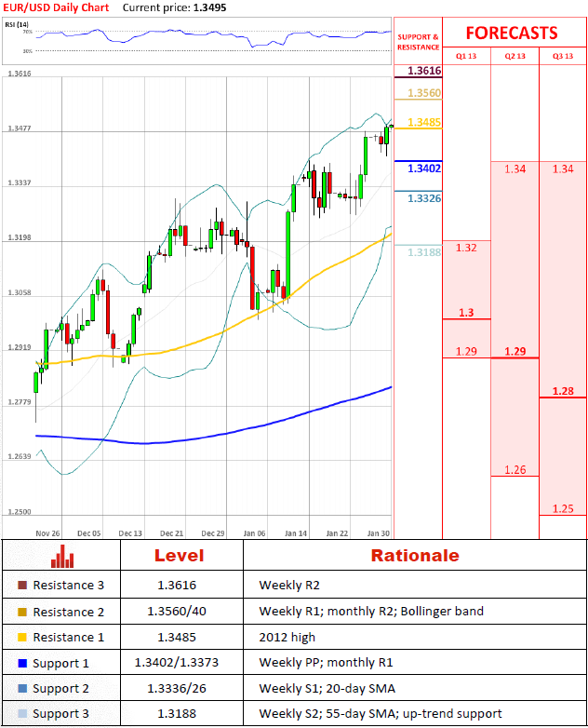Click the Support 2 steel blue color swatch
This screenshot has height=728, width=588.
[22, 689]
